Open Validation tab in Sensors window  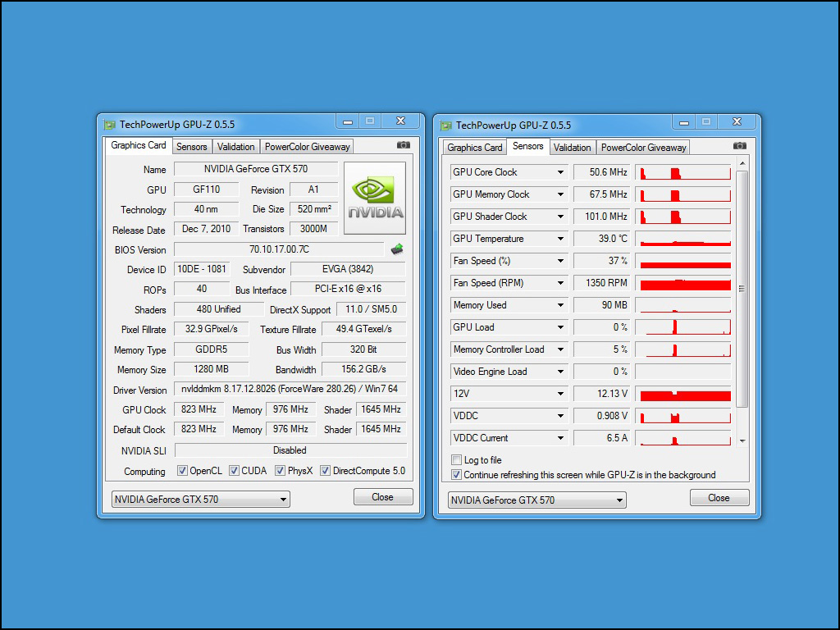tap(572, 148)
